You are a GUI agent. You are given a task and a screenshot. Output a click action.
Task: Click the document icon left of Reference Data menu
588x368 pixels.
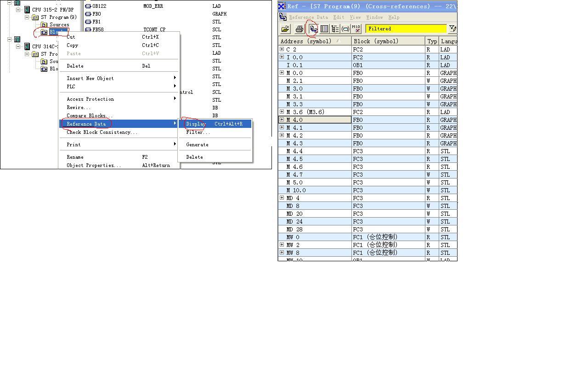pyautogui.click(x=283, y=17)
